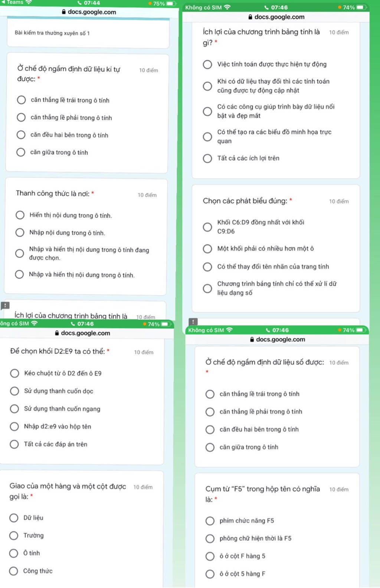Choose 'Nhập và hiển thị nội dung trong ô tính đang được chọn'

(20, 253)
